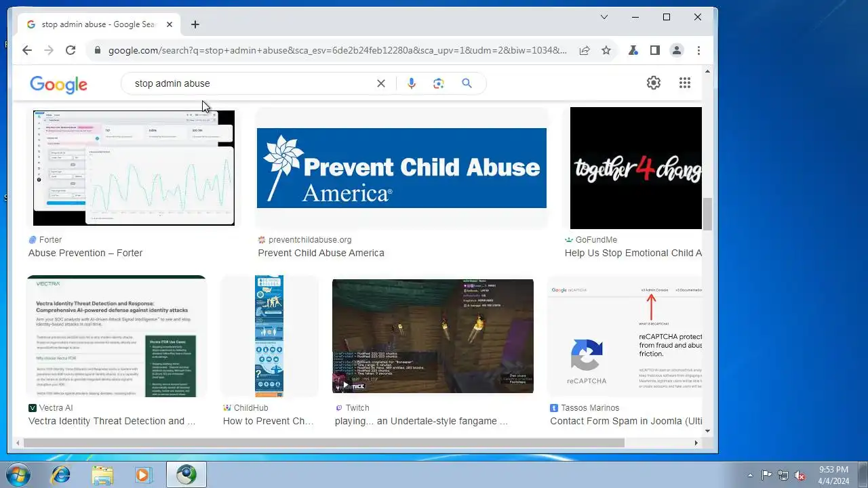Select the 'stop admin abuse - Google Search' tab
Screen dimensions: 868x488
[99, 24]
